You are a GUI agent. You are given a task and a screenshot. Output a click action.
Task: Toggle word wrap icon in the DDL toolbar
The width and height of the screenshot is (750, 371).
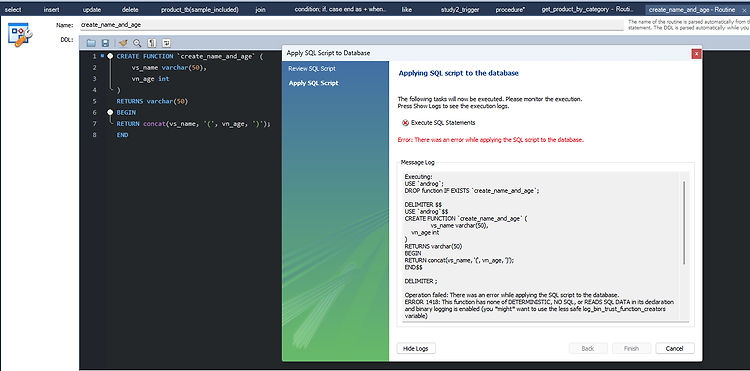[x=166, y=43]
